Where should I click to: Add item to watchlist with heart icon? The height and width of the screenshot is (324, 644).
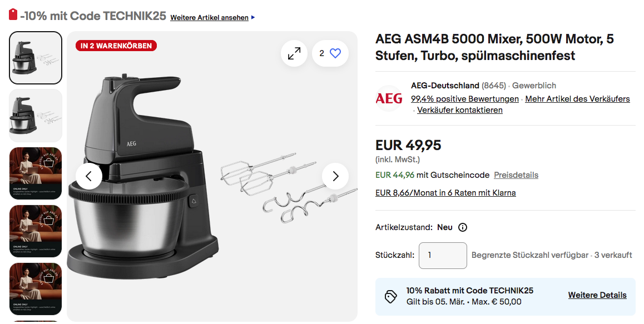coord(330,53)
